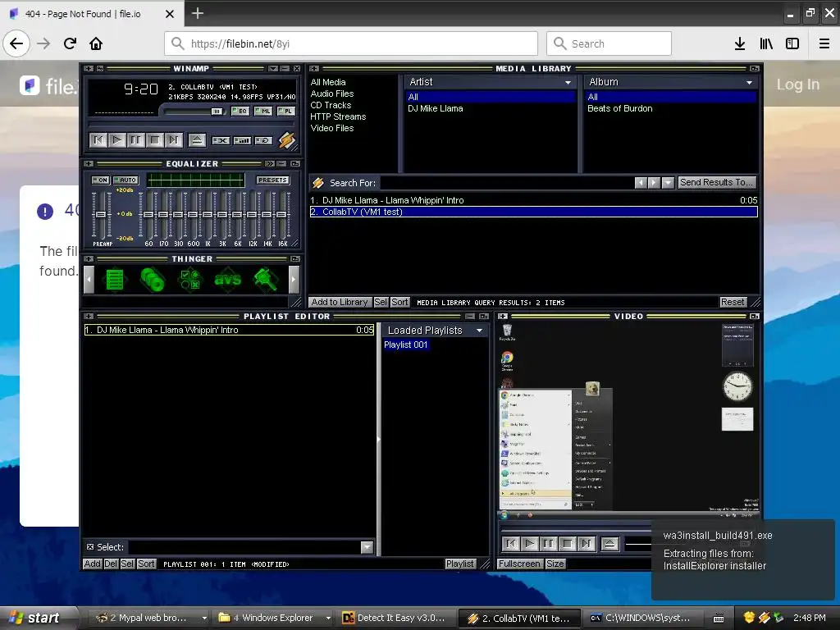Select Playlist 001 in loaded playlists
The height and width of the screenshot is (630, 840).
tap(406, 345)
